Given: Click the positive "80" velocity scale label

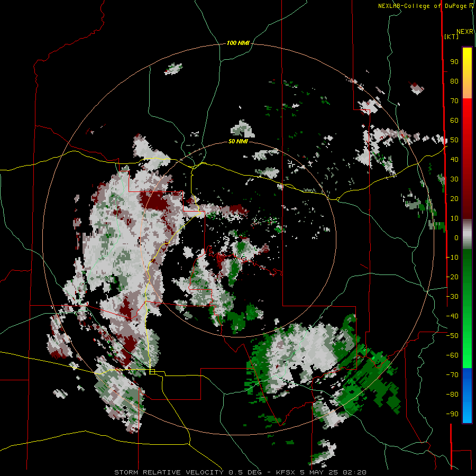Looking at the screenshot, I should (454, 81).
